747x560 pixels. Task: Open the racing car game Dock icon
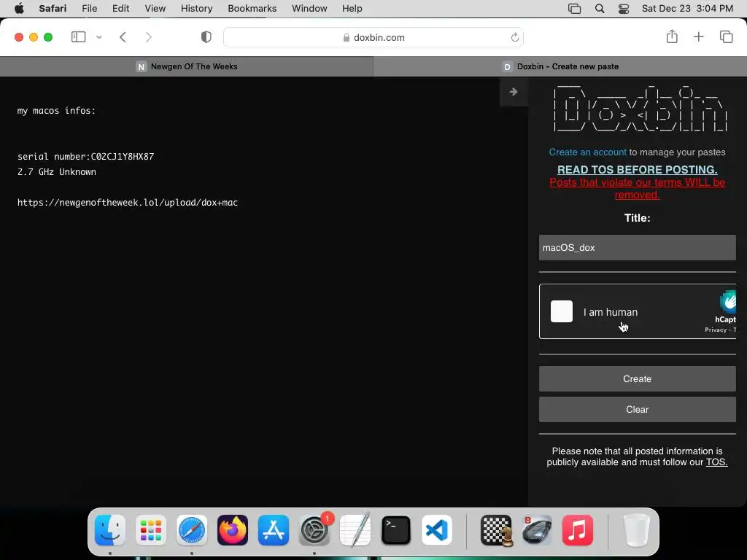[x=537, y=530]
